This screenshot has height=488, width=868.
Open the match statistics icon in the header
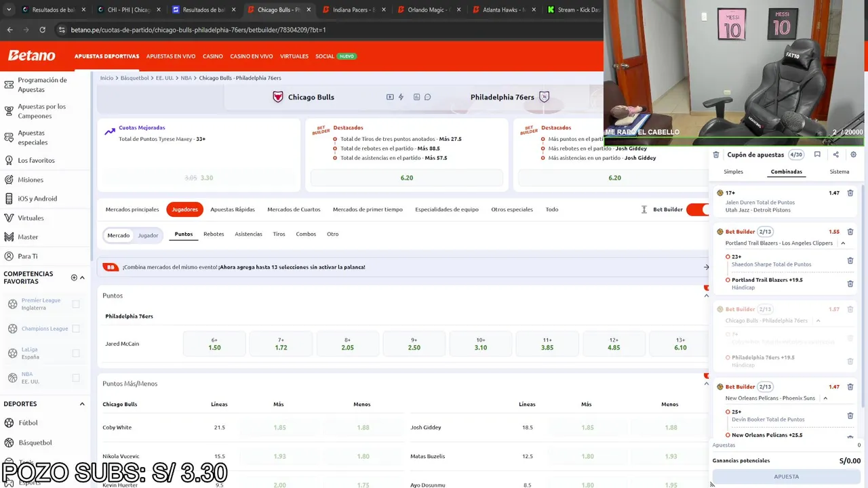(416, 97)
